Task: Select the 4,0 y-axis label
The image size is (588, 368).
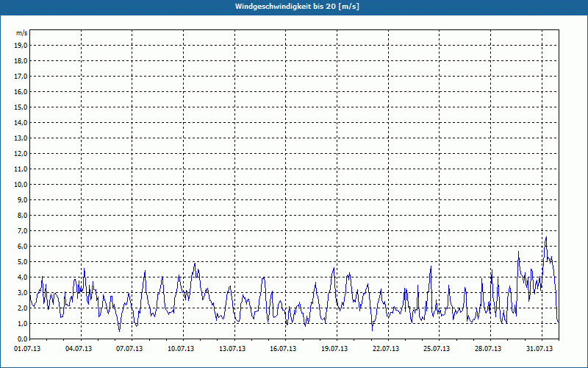Action: 22,277
